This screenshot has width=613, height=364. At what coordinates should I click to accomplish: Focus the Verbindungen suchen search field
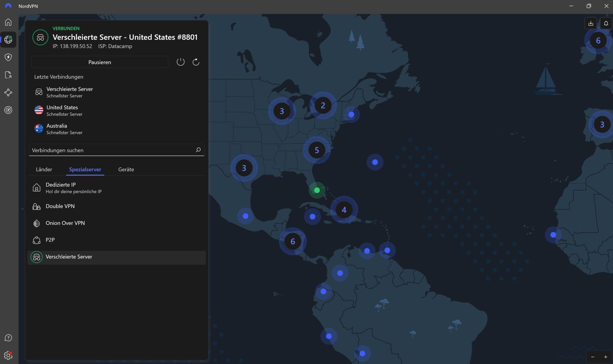117,150
